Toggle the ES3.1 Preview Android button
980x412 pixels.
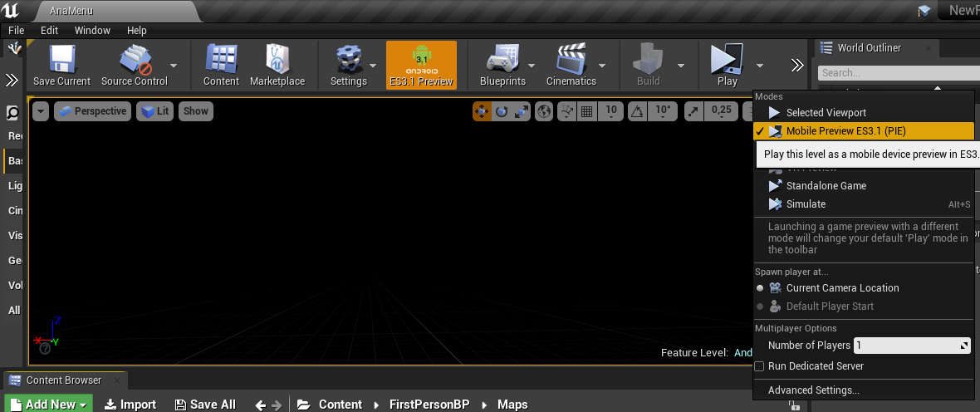point(421,65)
